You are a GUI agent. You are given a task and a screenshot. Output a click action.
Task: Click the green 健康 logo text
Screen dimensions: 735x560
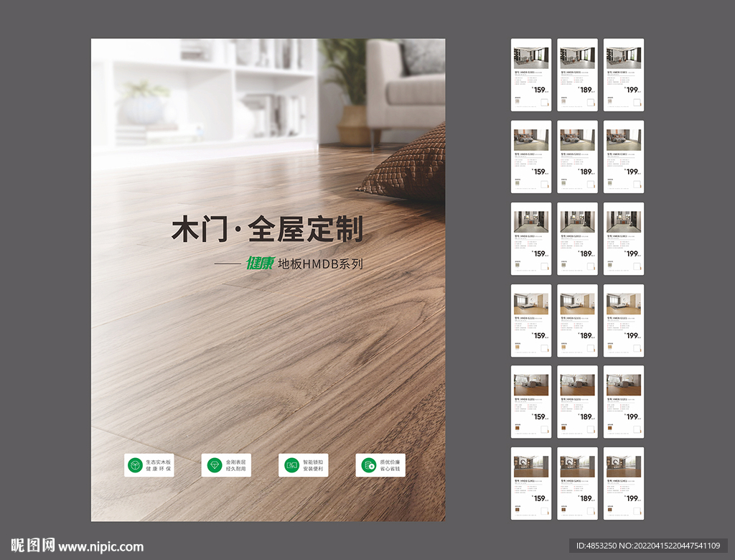260,263
